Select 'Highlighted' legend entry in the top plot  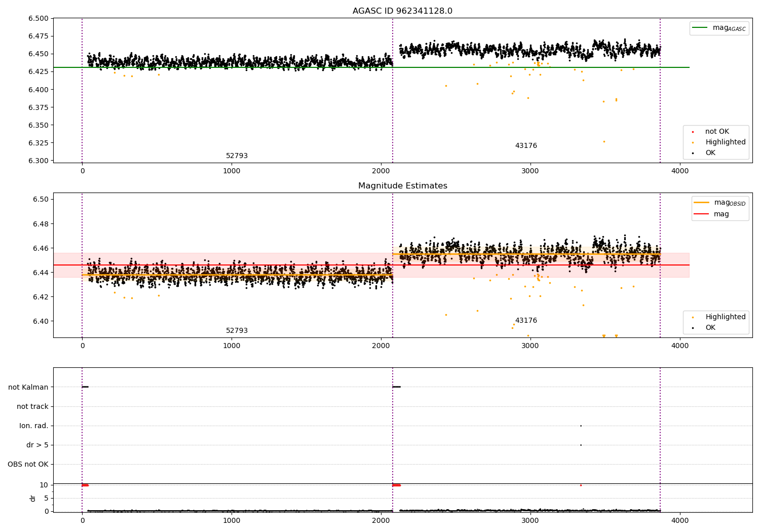click(x=719, y=142)
